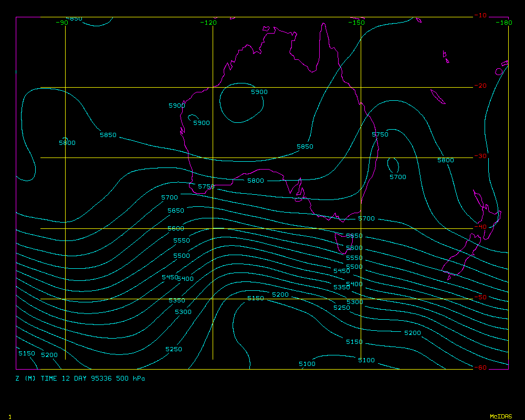
Task: Click the 5700 label by the small closed low
Action: 397,177
